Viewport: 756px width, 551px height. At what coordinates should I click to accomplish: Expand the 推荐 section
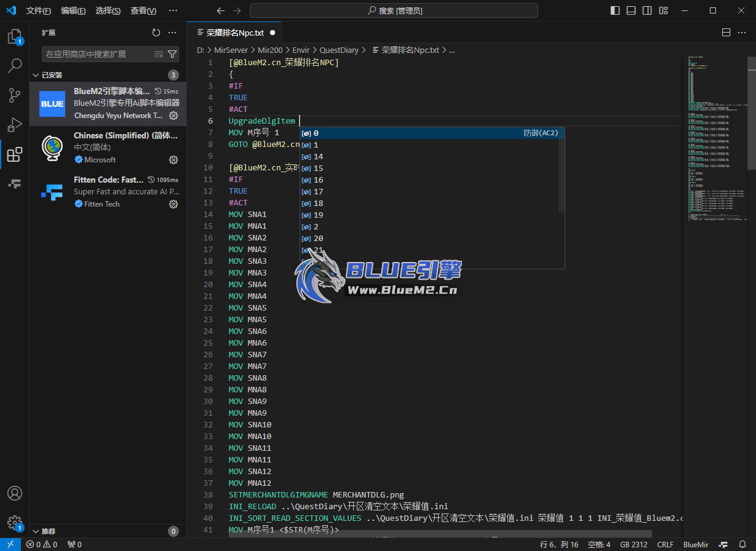(108, 531)
